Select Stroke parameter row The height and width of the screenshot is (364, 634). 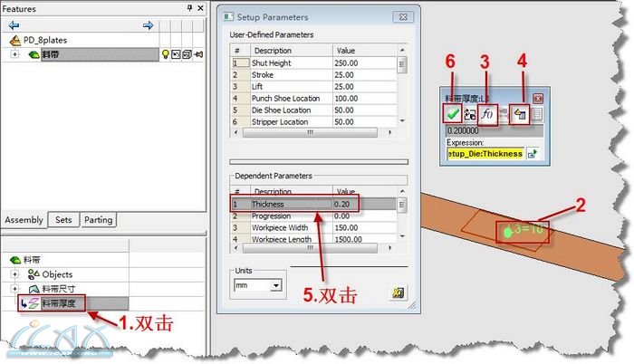point(313,75)
